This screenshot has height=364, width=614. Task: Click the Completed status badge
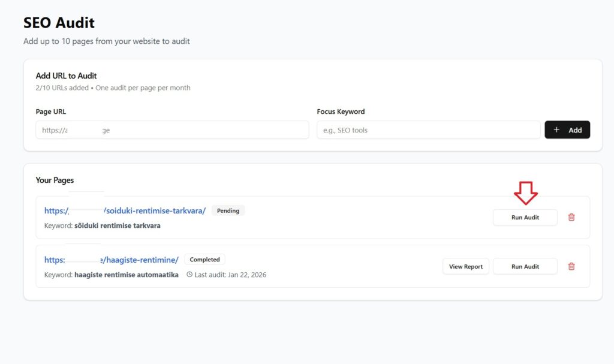point(204,260)
